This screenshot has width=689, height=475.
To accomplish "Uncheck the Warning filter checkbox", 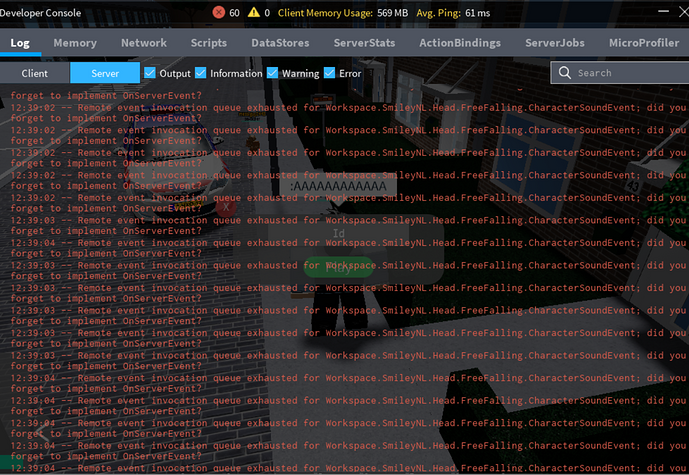I will coord(272,73).
